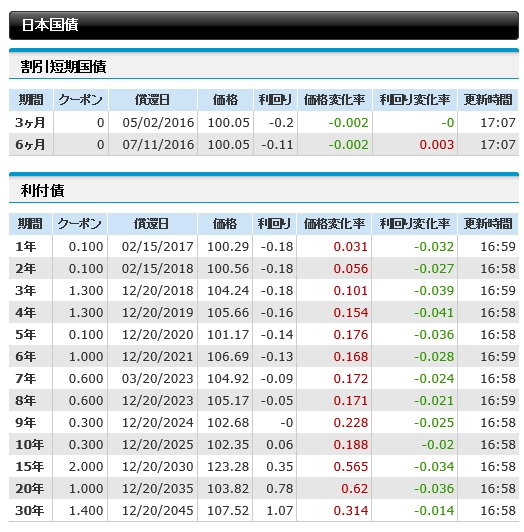Select redemption date 12/20/2019
The height and width of the screenshot is (532, 524).
click(x=157, y=312)
